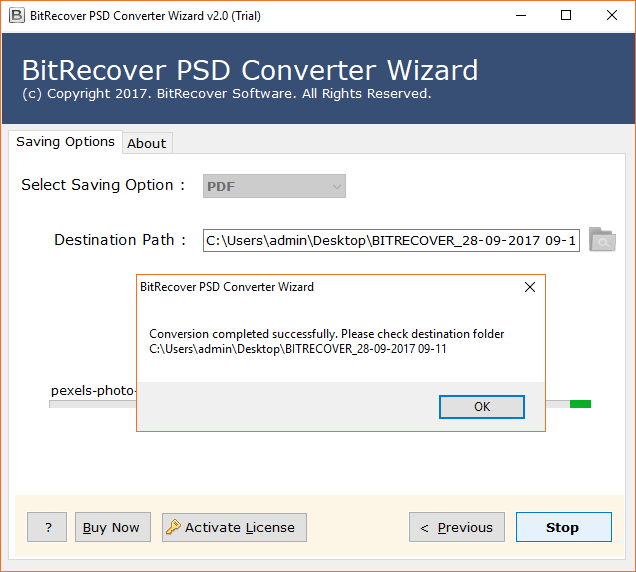Click the pexels-photo file name label

point(92,390)
